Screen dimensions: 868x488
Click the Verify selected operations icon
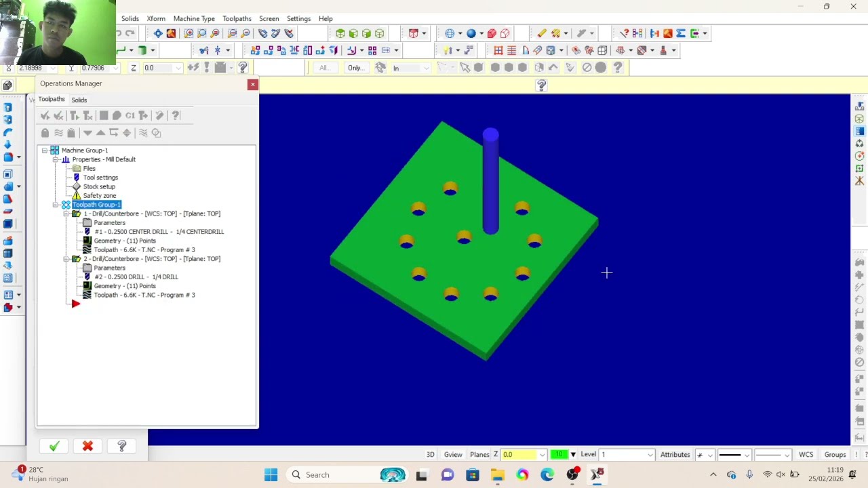coord(117,116)
